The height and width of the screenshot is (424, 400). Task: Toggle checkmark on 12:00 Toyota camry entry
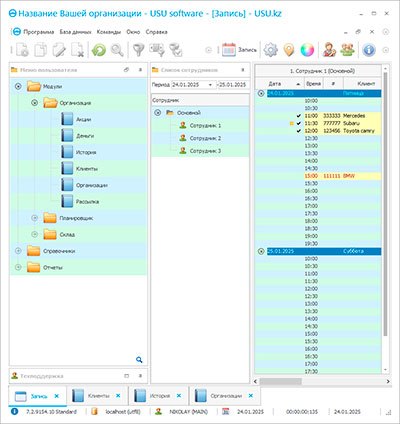click(x=299, y=131)
